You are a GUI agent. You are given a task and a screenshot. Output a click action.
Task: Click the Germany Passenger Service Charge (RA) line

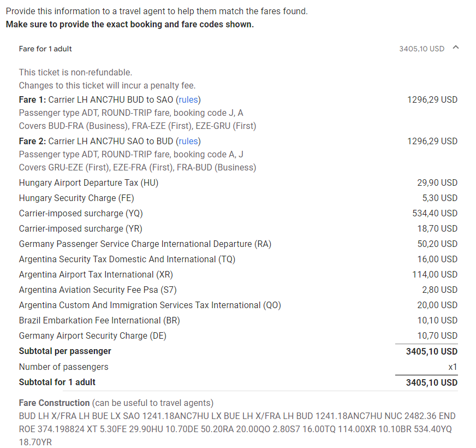point(238,244)
